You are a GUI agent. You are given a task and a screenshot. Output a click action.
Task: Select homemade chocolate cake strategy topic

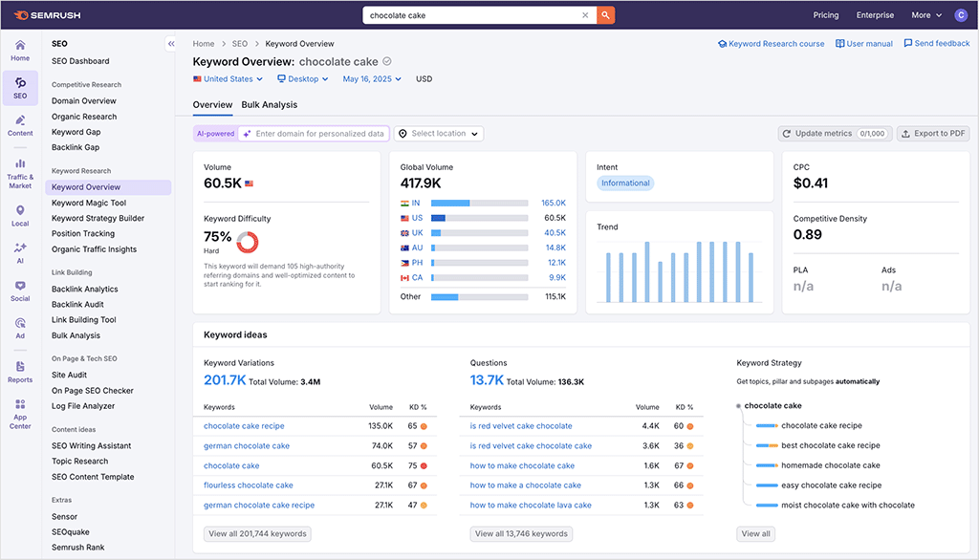pos(831,465)
